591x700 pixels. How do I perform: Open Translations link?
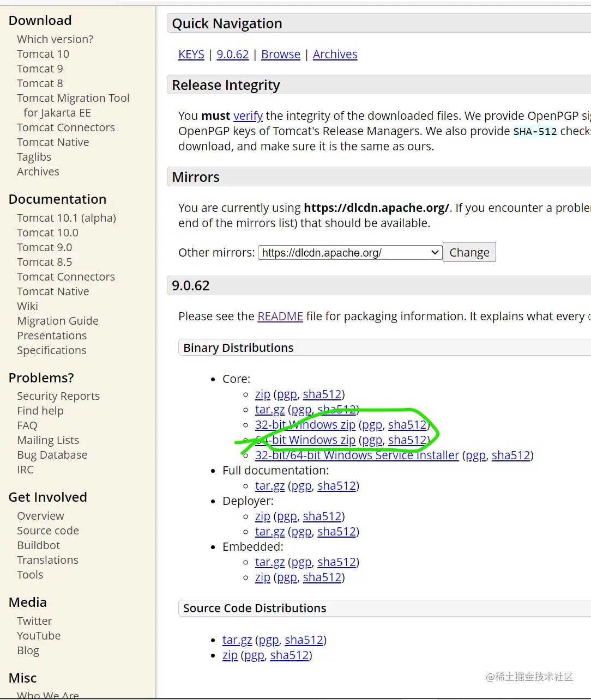[x=47, y=560]
